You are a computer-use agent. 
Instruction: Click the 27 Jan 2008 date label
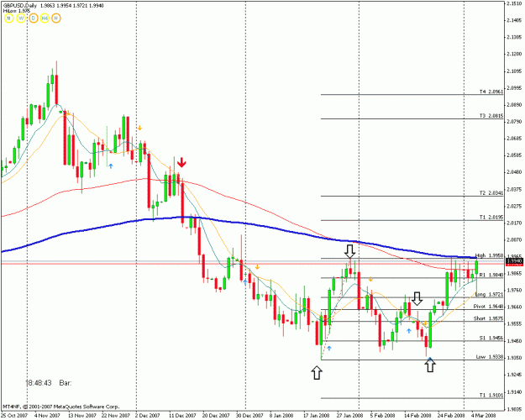click(x=349, y=415)
